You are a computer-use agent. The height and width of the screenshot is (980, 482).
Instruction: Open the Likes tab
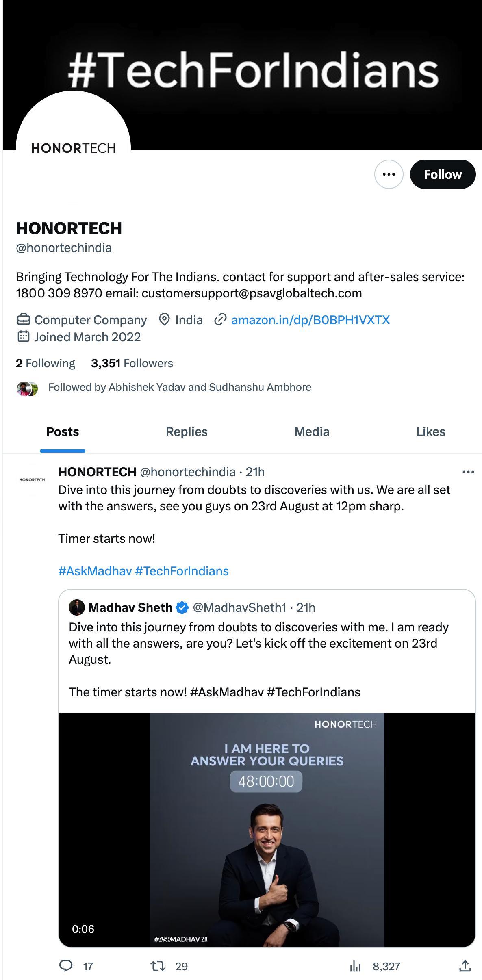coord(430,431)
